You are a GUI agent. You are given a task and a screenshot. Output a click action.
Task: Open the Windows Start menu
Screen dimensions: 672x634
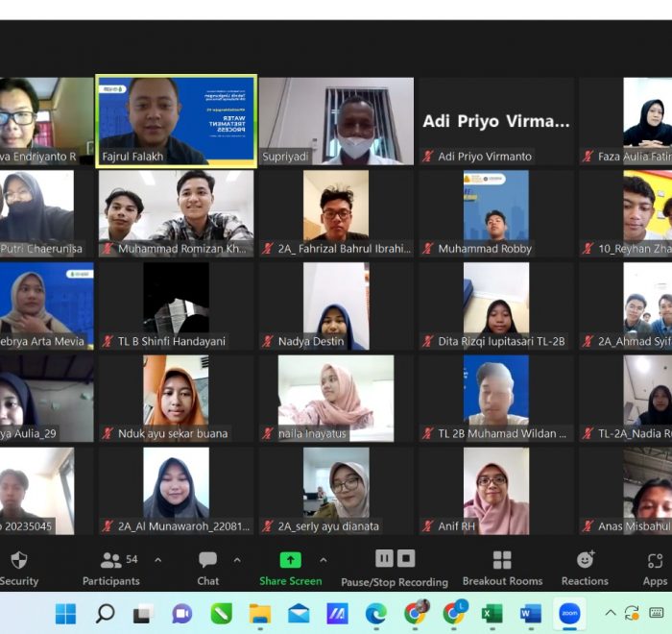[65, 613]
